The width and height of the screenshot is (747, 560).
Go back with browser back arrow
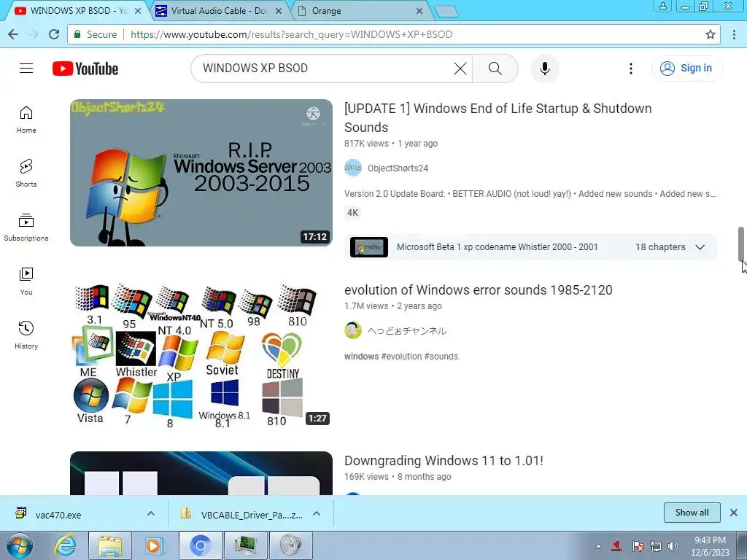13,34
